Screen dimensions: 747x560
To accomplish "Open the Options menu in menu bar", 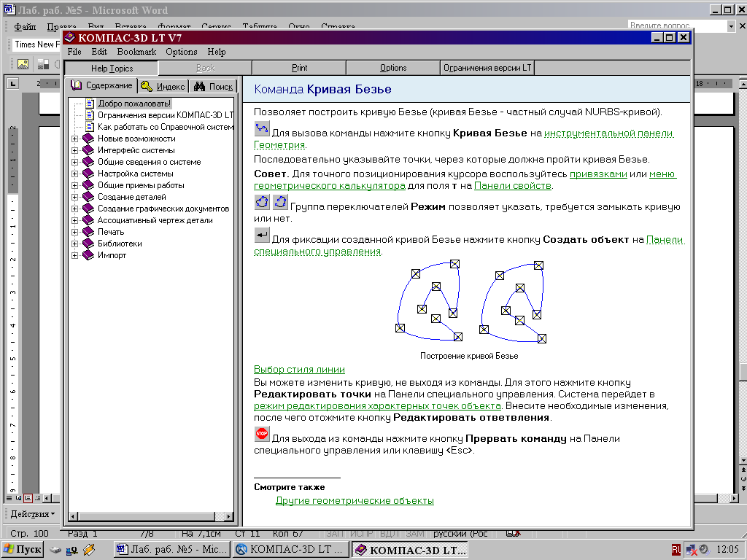I will coord(182,52).
